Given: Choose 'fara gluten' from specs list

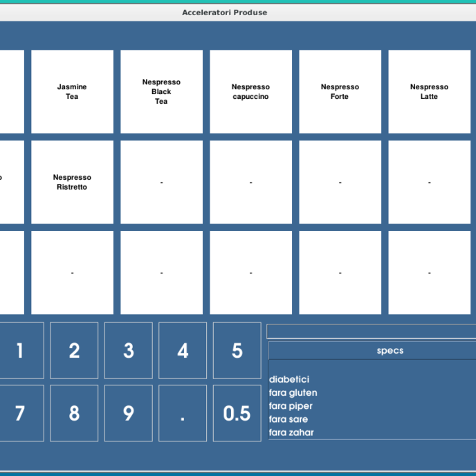Looking at the screenshot, I should tap(293, 393).
